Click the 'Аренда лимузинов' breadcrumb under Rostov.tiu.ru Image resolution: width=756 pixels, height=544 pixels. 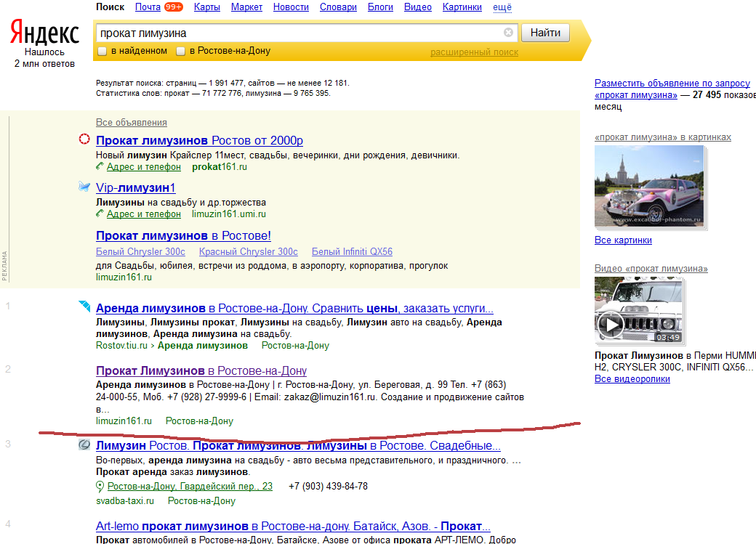coord(203,346)
